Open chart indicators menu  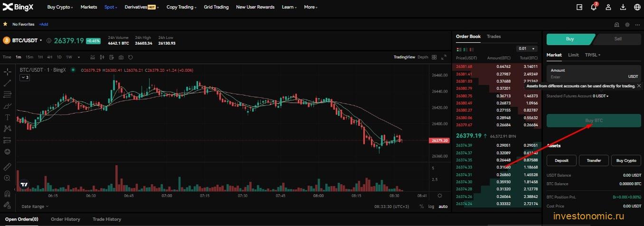click(x=93, y=57)
